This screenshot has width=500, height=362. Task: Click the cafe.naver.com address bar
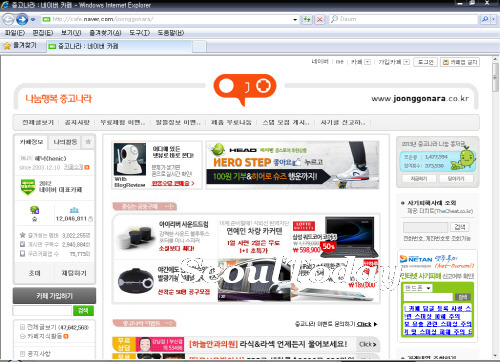(x=167, y=19)
